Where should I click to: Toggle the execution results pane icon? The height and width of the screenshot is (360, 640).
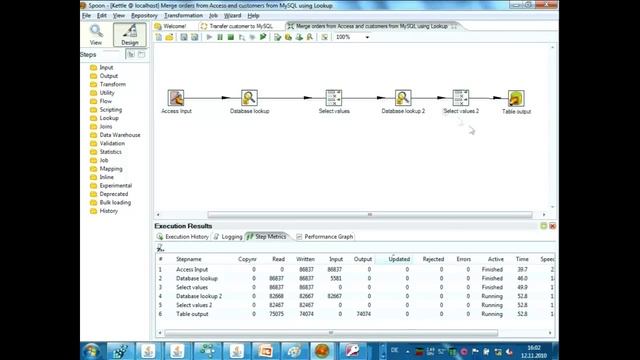coord(324,37)
